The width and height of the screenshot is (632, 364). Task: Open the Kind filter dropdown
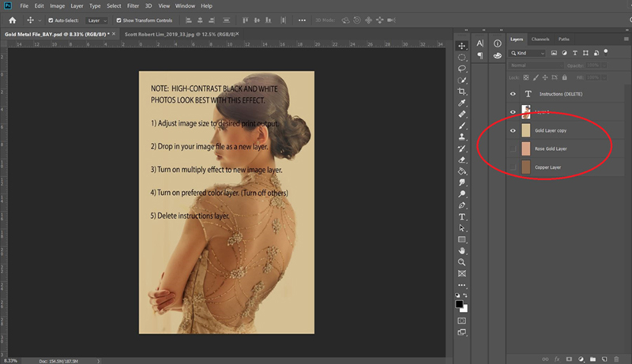[x=528, y=53]
